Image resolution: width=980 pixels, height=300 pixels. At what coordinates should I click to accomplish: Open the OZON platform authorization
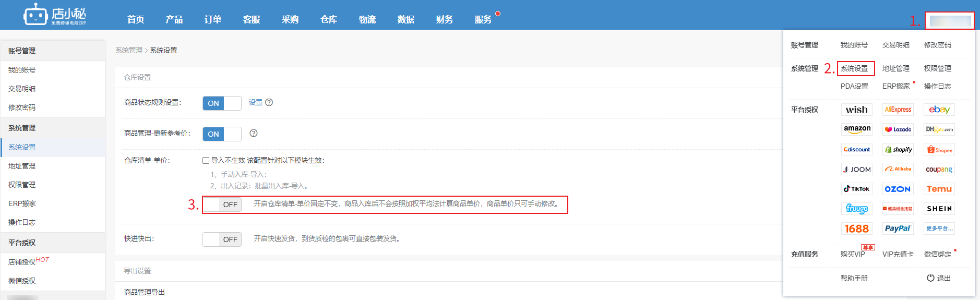pos(898,189)
